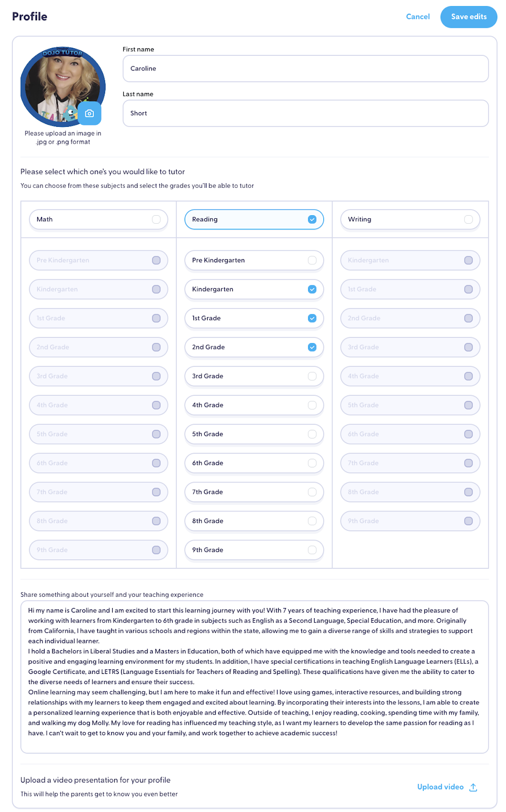Click the camera icon on profile photo
This screenshot has width=506, height=812.
click(89, 114)
